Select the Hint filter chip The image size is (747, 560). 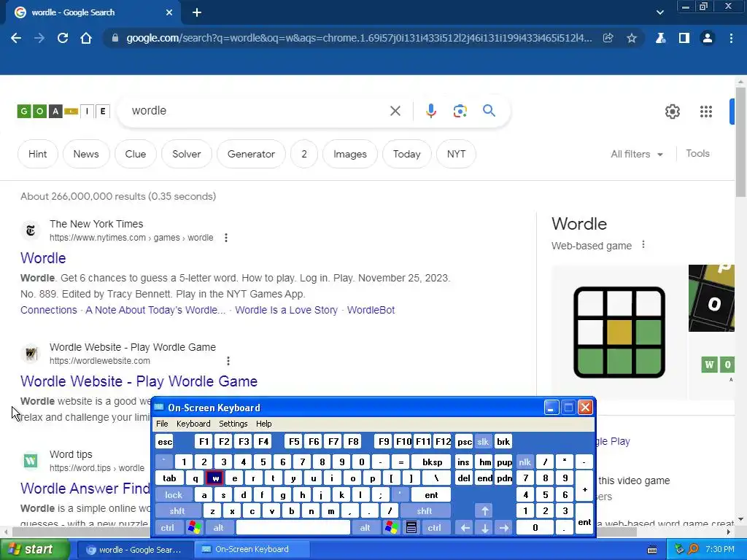38,155
